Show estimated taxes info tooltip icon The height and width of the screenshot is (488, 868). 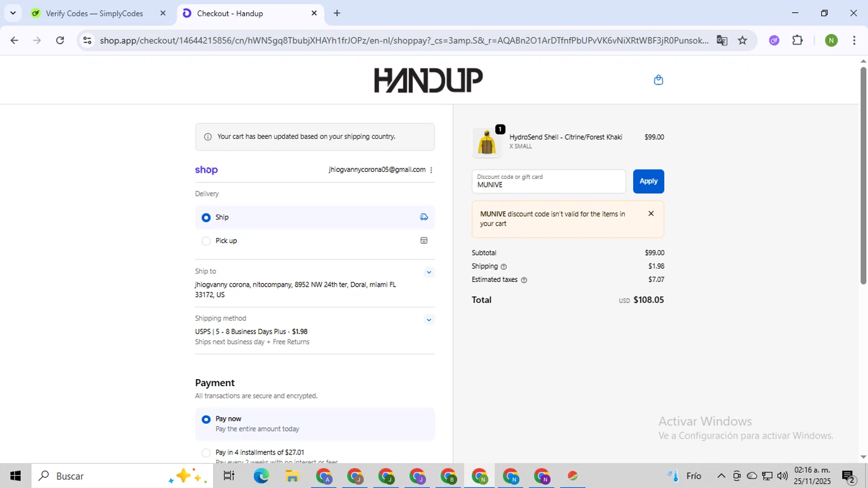coord(524,280)
